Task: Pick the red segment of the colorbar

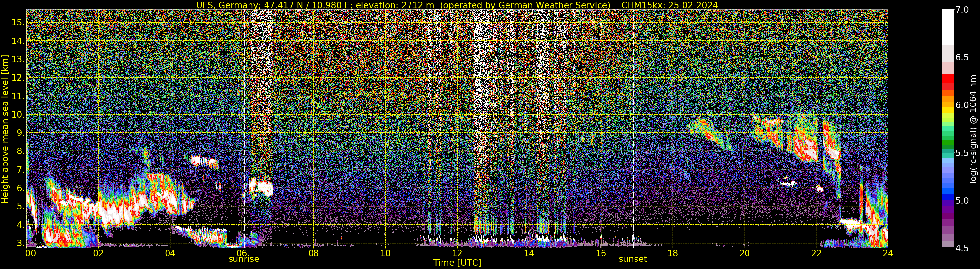Action: click(948, 78)
